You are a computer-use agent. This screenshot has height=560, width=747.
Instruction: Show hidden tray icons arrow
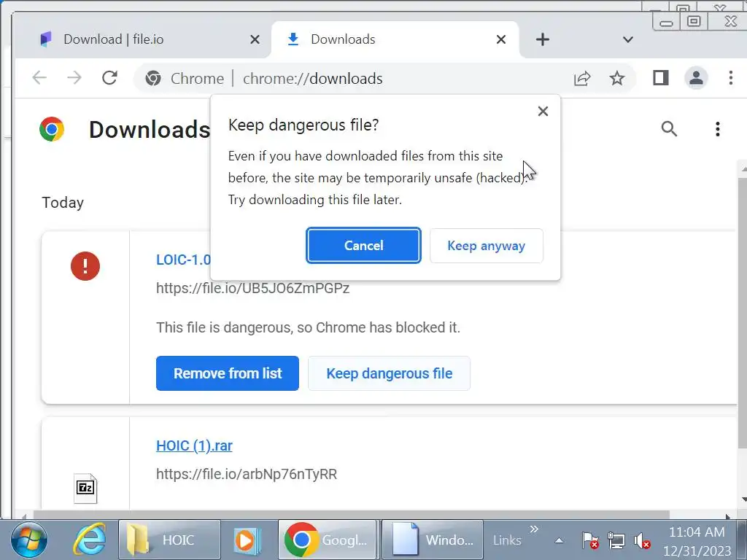[559, 540]
